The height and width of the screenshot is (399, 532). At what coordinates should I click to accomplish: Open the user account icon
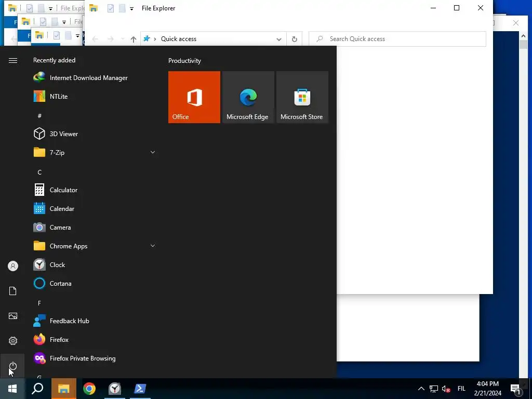pos(13,266)
